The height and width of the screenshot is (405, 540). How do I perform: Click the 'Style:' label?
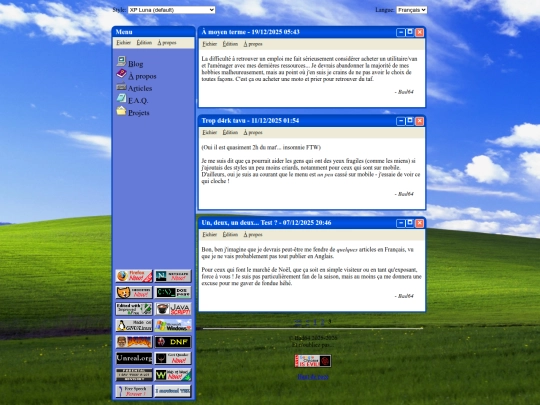[119, 10]
